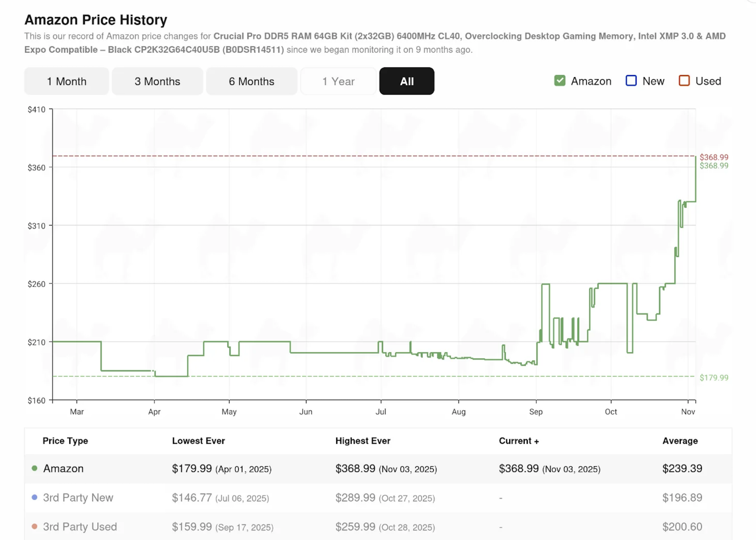The height and width of the screenshot is (540, 756).
Task: Click the green Amazon legend dot
Action: tap(35, 469)
